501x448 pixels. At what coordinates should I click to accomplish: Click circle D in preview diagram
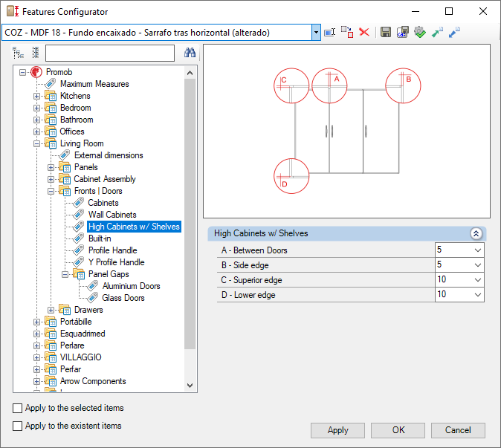(291, 176)
